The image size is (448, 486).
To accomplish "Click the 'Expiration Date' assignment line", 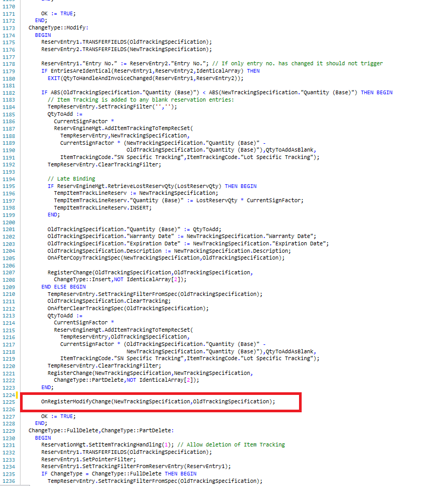I will 188,244.
